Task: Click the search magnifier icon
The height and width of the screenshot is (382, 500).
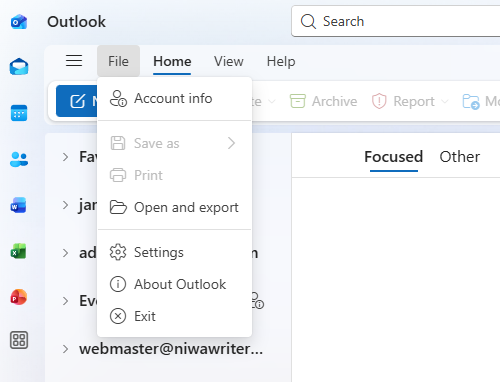Action: (308, 22)
